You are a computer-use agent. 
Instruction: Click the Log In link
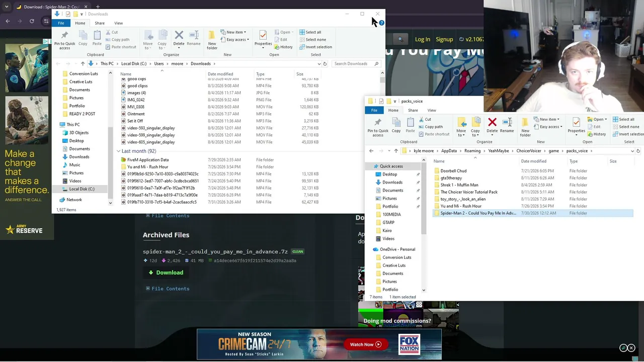[x=423, y=39]
